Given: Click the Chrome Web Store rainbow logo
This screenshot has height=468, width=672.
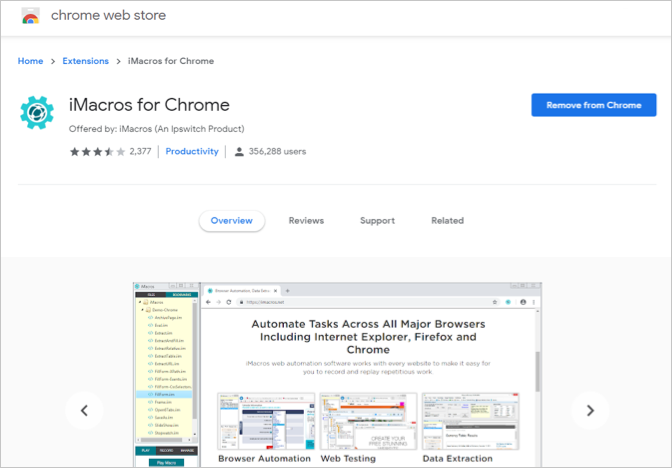Looking at the screenshot, I should click(30, 17).
